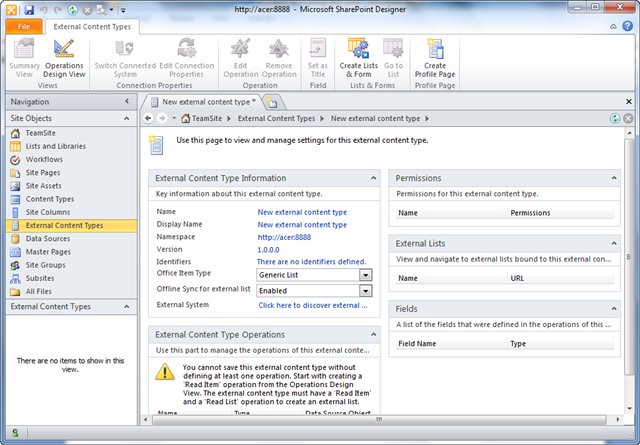Viewport: 640px width, 445px height.
Task: Click Undo in quick access toolbar
Action: [44, 9]
